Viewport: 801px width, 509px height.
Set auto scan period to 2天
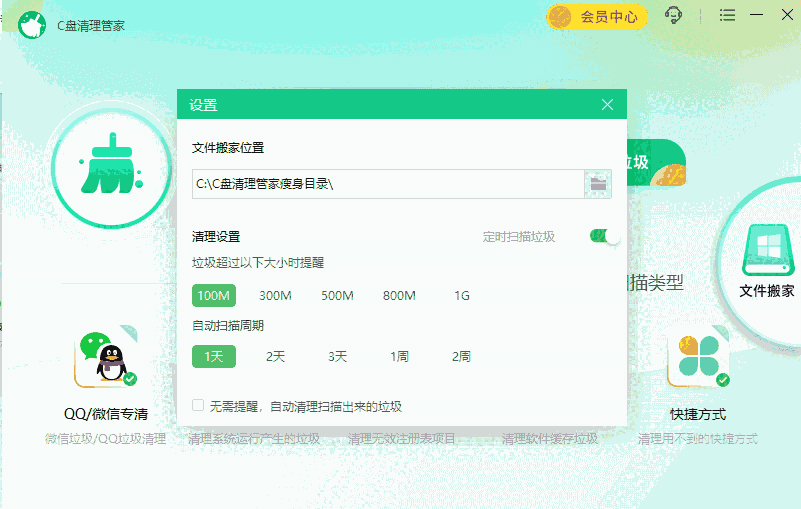pos(275,356)
